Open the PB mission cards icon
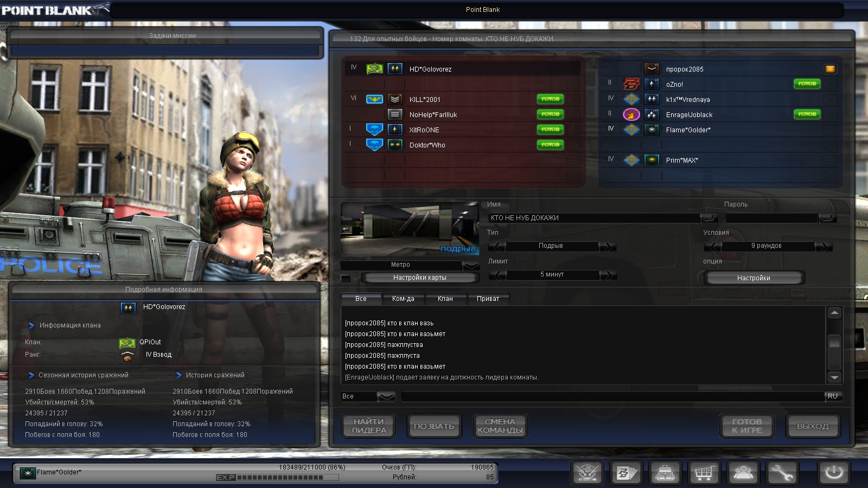The width and height of the screenshot is (868, 488). click(x=627, y=473)
